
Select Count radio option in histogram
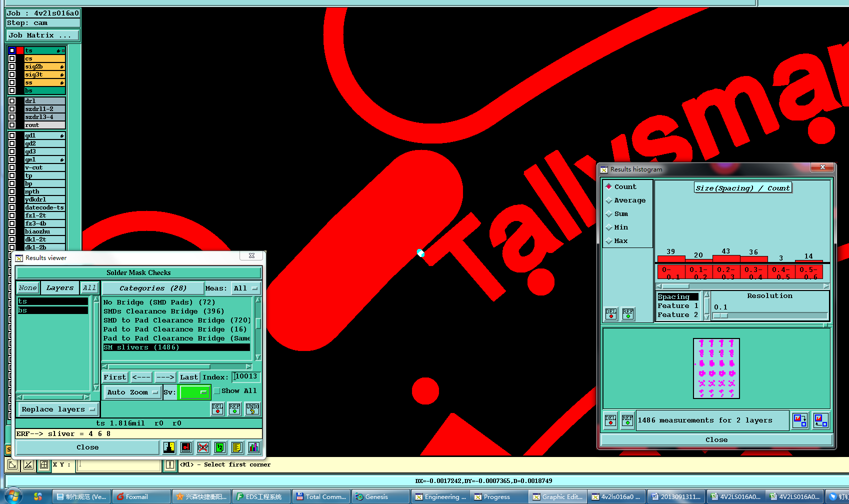[609, 186]
